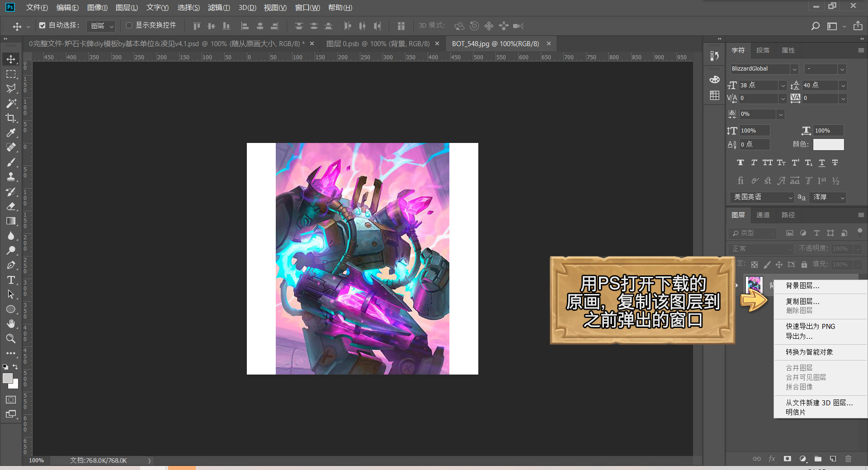Toggle All Caps text style
This screenshot has width=868, height=470.
click(x=767, y=162)
